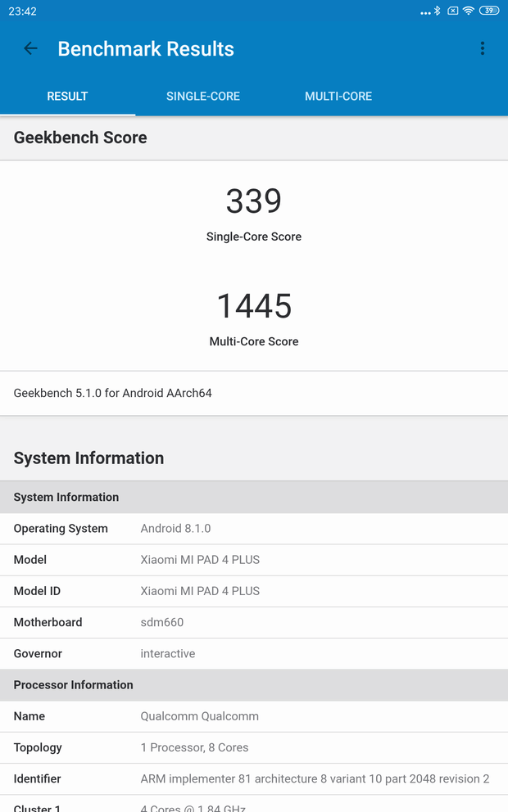508x812 pixels.
Task: Tap the Benchmark Results title
Action: 146,48
